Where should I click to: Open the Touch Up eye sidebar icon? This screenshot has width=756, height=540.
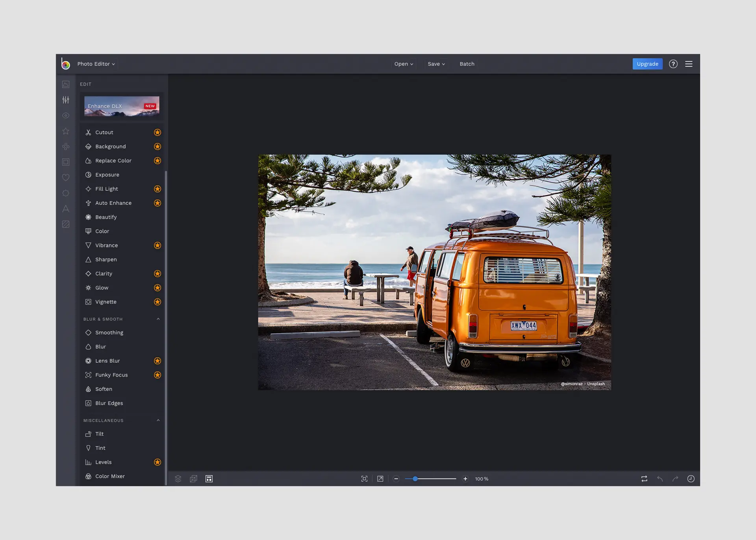pyautogui.click(x=66, y=115)
